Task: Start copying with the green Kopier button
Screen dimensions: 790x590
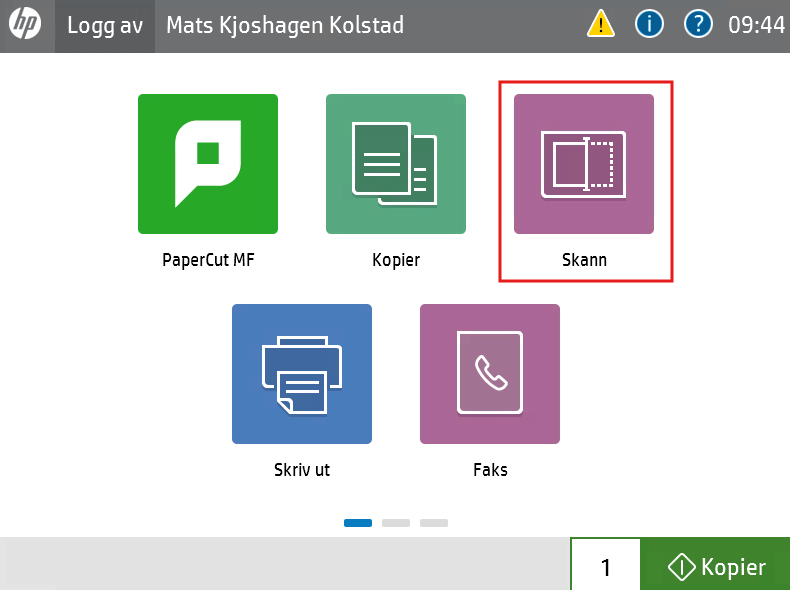Action: click(x=715, y=564)
